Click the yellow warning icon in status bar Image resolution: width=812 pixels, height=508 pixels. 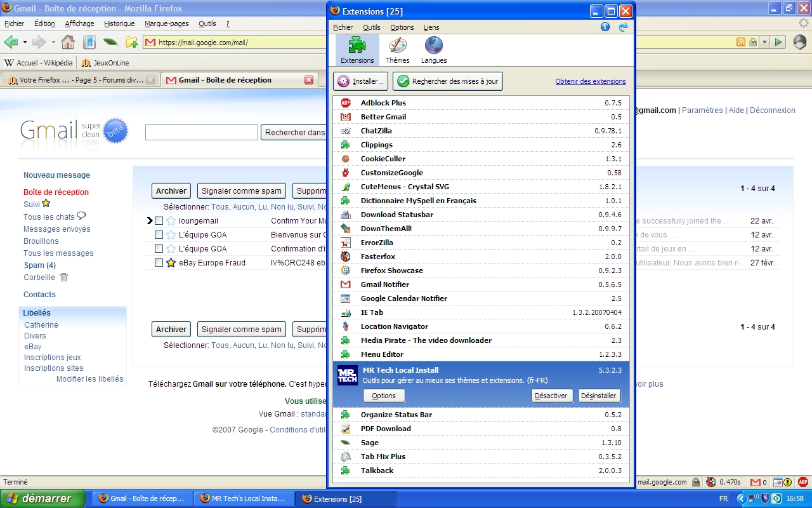[787, 482]
